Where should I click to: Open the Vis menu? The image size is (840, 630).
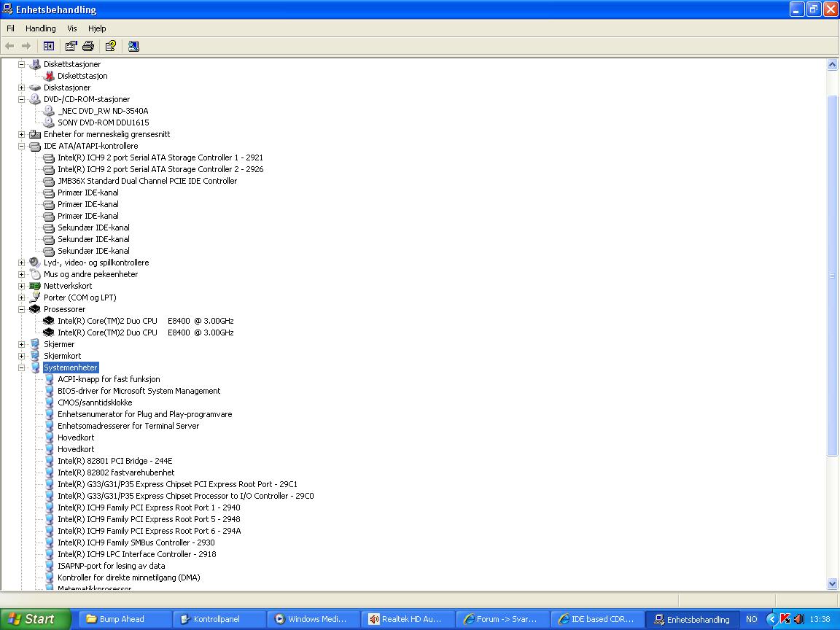pyautogui.click(x=71, y=28)
